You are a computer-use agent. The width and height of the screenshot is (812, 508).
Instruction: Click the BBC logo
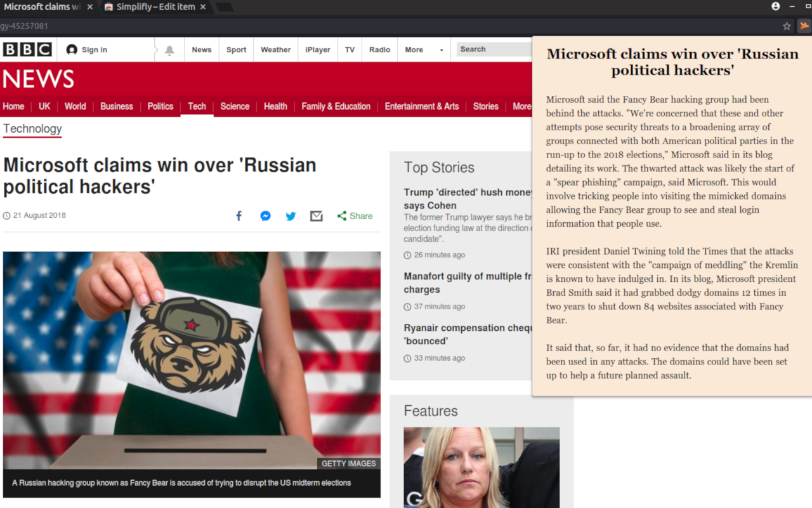click(27, 50)
